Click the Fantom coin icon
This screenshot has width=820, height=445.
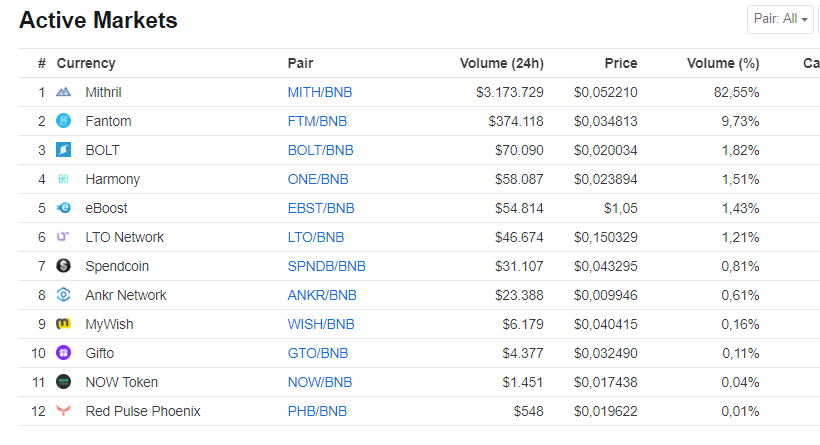pos(63,121)
